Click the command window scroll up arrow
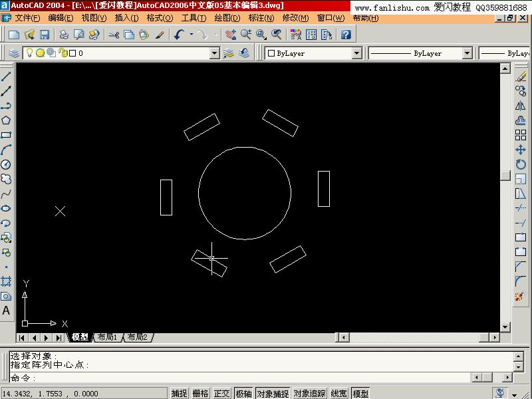This screenshot has width=532, height=399. point(518,356)
